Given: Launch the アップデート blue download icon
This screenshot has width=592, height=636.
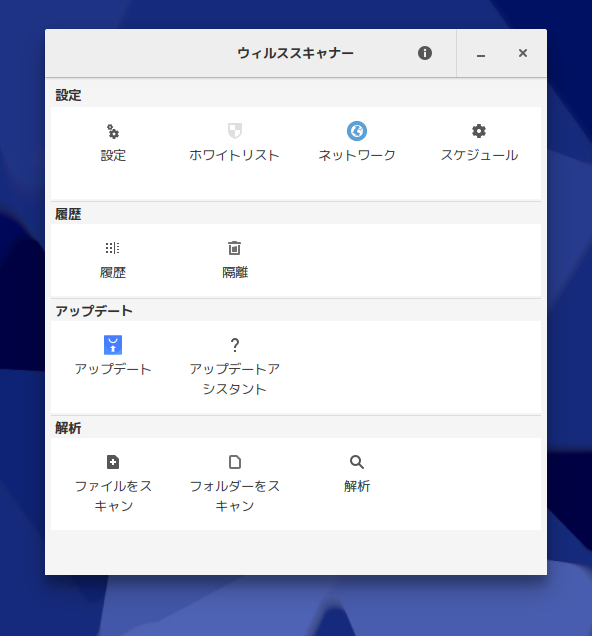Looking at the screenshot, I should 113,345.
